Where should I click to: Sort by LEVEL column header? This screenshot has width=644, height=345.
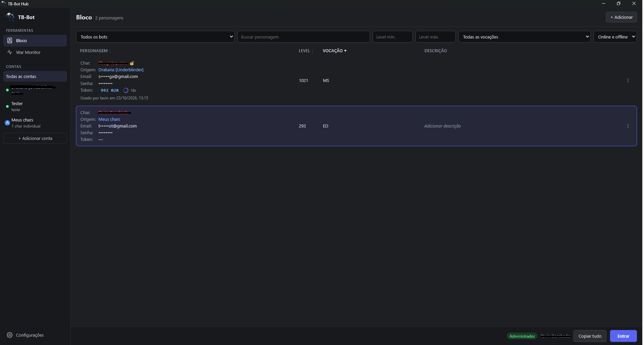pyautogui.click(x=306, y=51)
